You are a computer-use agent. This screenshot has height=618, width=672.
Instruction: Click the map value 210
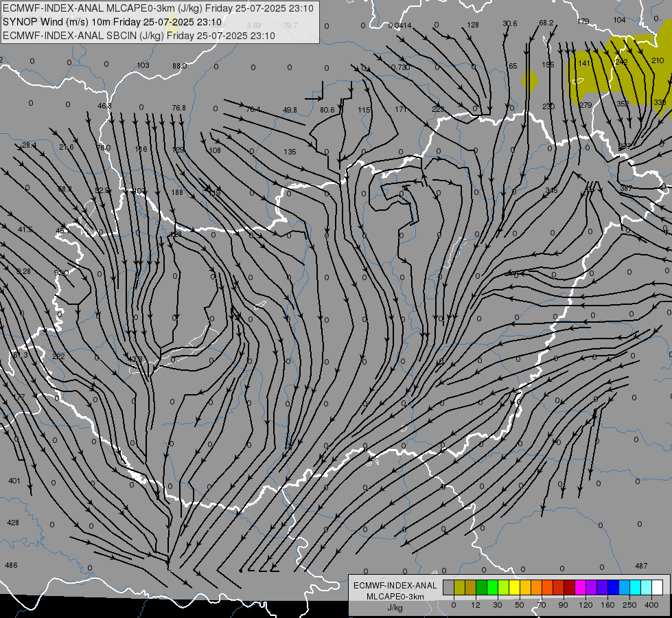point(658,60)
